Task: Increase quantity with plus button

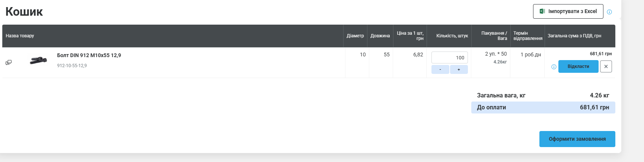Action: (x=459, y=69)
